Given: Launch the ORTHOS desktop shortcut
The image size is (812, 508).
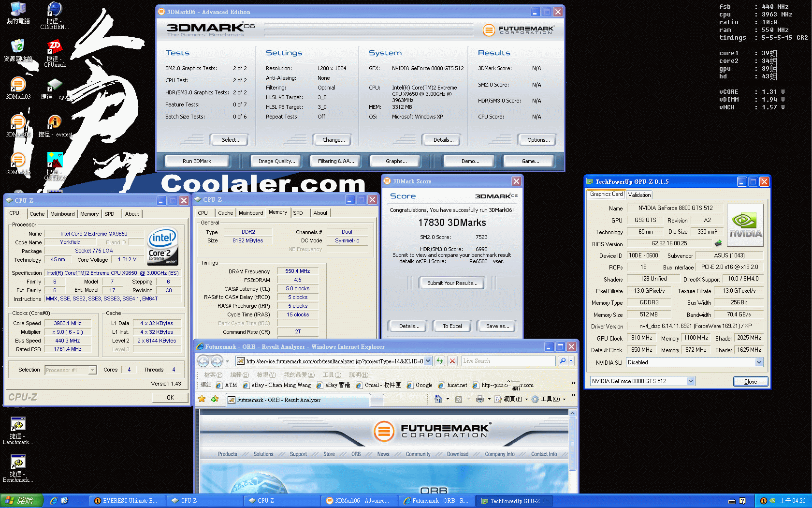Looking at the screenshot, I should [55, 166].
